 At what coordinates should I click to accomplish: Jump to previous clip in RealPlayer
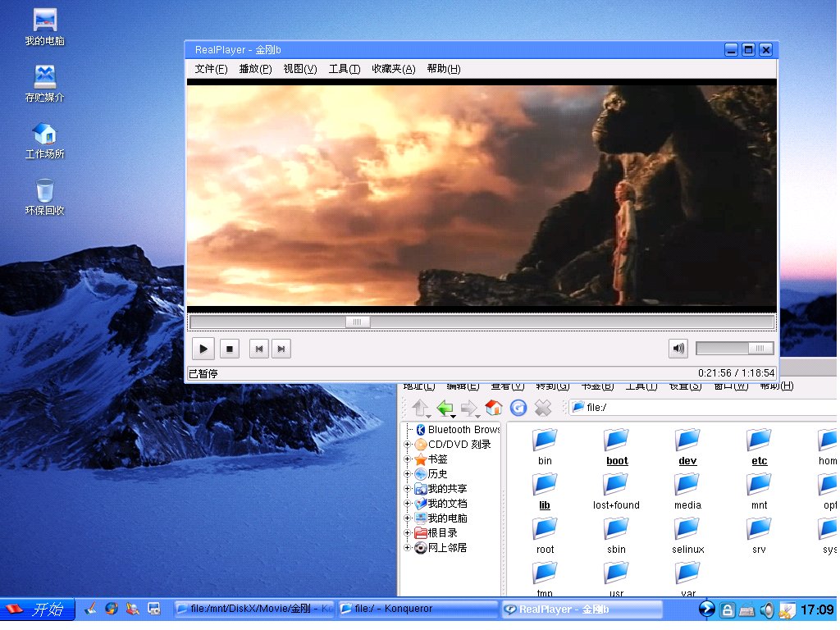pos(259,349)
